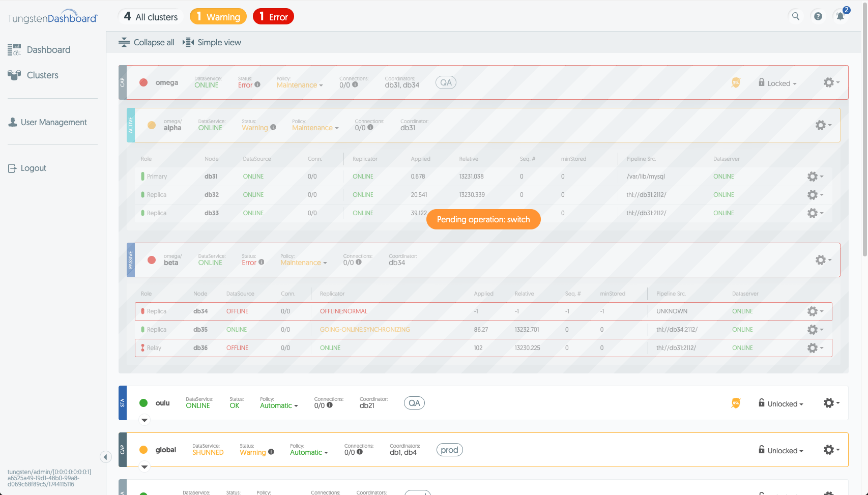Click the '/var/lib/mysql' pipeline source
The image size is (868, 495).
[646, 177]
